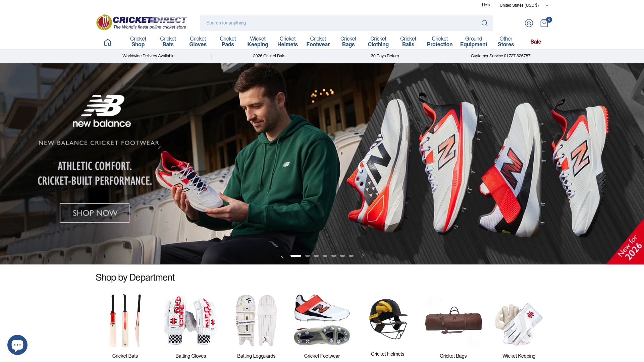This screenshot has width=644, height=362.
Task: Click the CricketDirect logo
Action: [x=141, y=22]
